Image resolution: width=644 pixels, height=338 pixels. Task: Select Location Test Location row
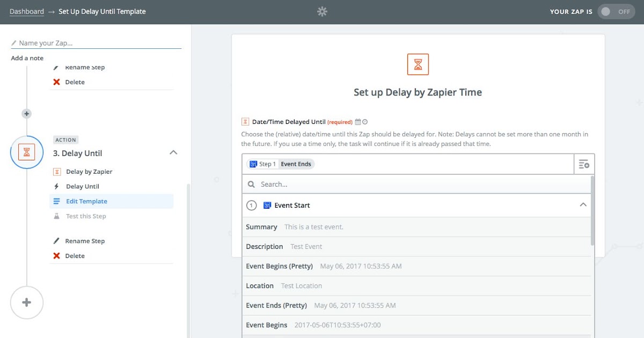[416, 286]
